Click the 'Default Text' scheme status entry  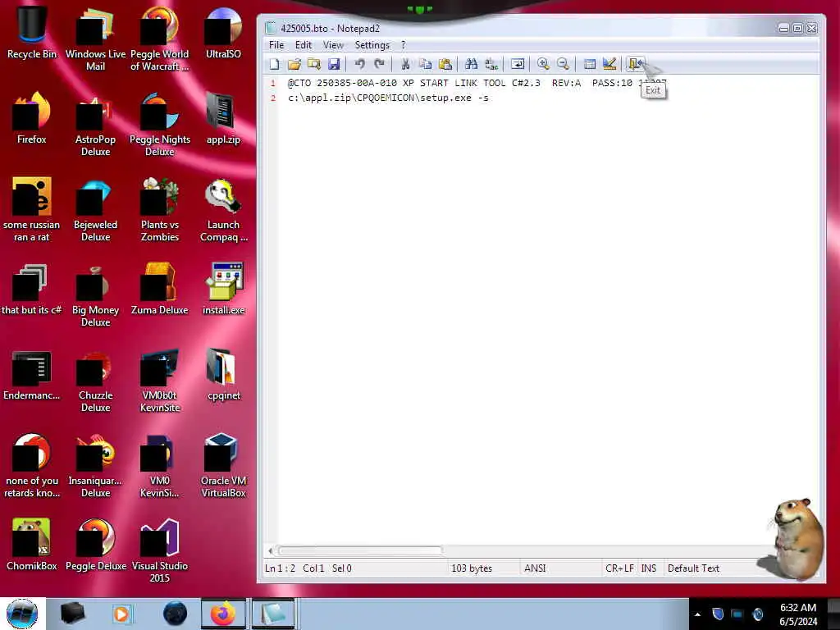coord(693,568)
